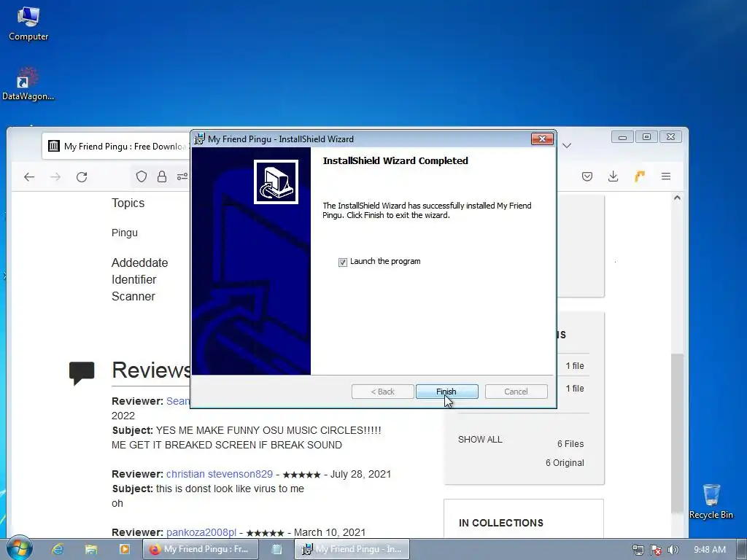Click Firefox forward navigation arrow

pos(55,177)
